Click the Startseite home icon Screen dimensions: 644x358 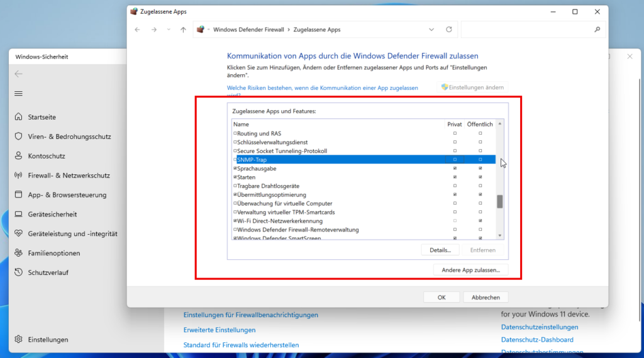pyautogui.click(x=18, y=117)
